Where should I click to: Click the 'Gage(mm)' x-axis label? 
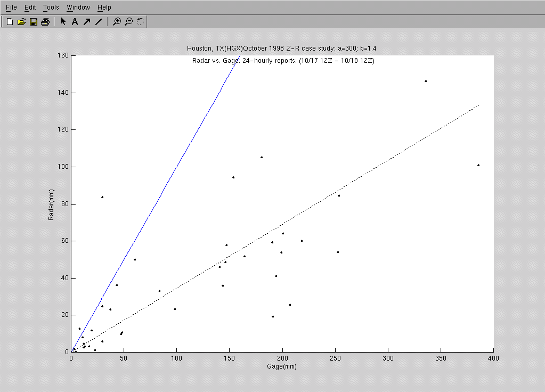coord(281,366)
